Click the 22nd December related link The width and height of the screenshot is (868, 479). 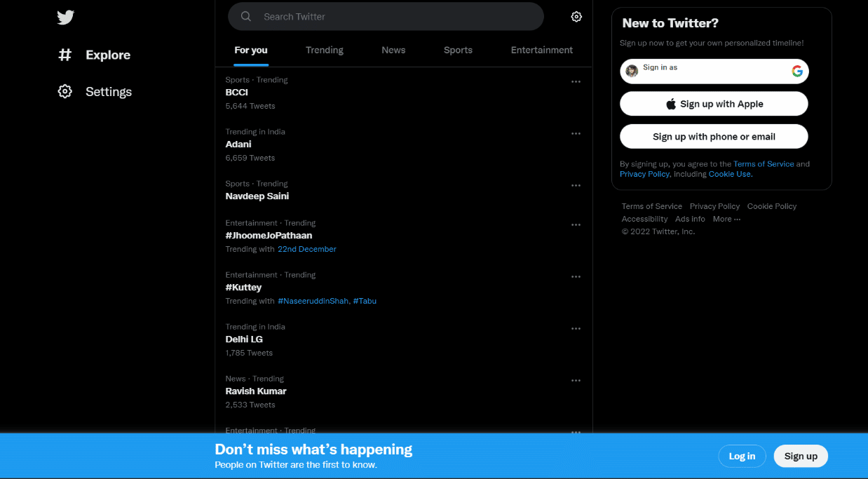[x=307, y=249]
